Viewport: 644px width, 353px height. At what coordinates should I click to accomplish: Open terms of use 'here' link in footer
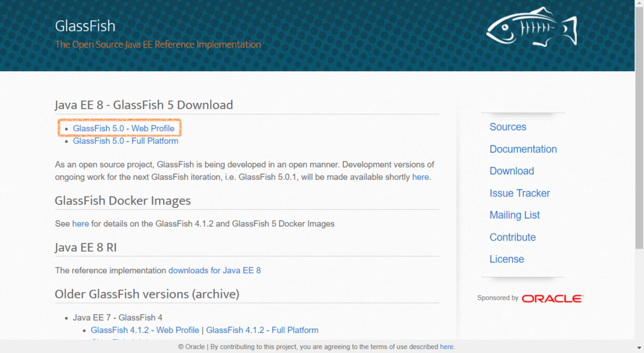click(447, 347)
